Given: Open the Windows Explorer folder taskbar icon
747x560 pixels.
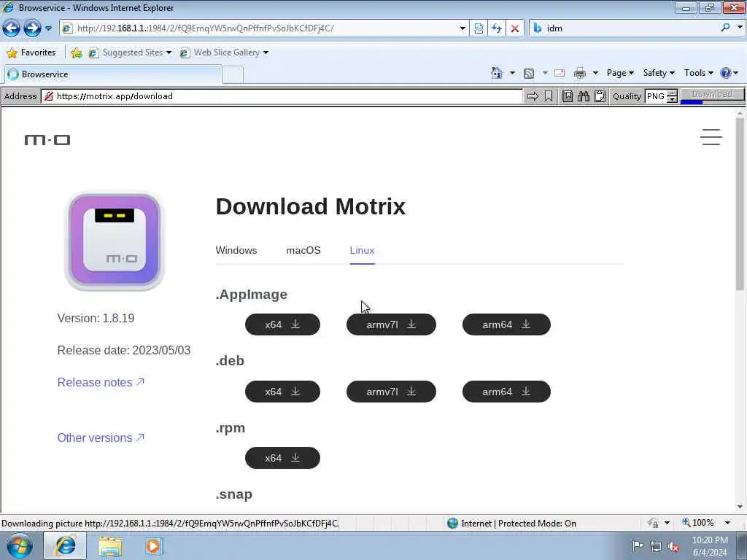Looking at the screenshot, I should click(110, 546).
